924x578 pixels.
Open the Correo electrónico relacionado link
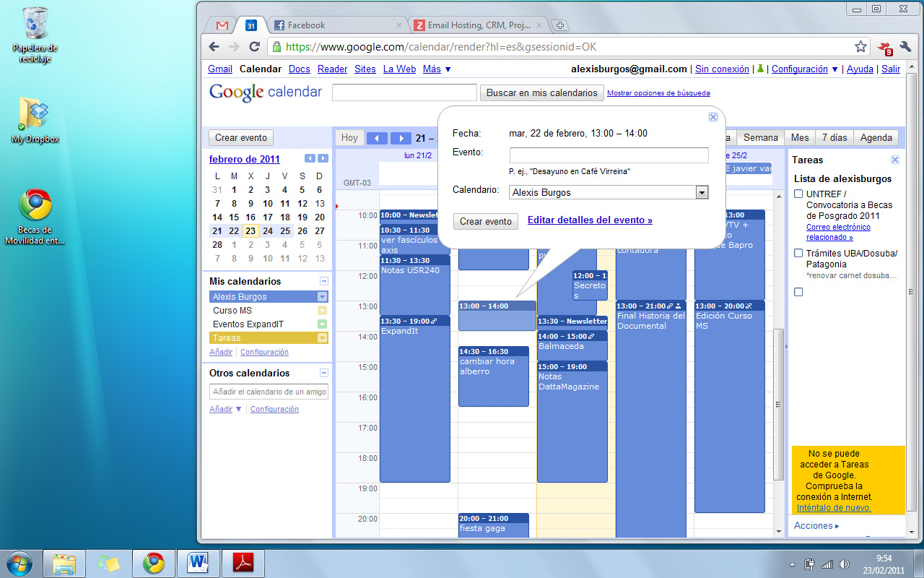(838, 232)
